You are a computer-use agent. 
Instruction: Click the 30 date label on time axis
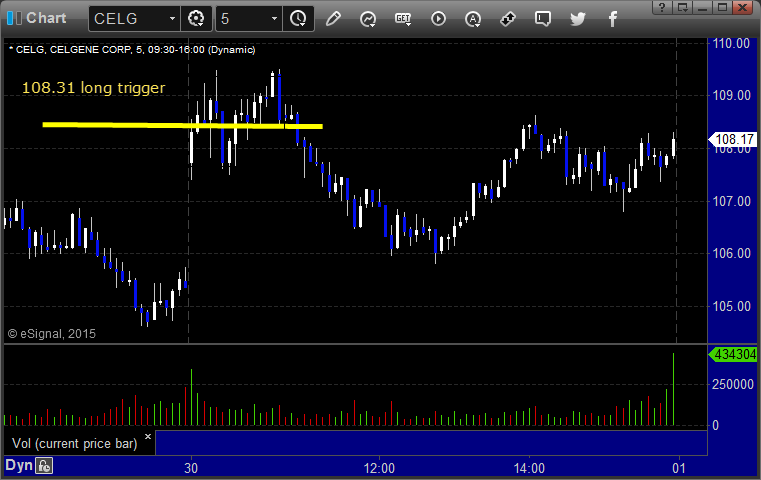click(191, 468)
